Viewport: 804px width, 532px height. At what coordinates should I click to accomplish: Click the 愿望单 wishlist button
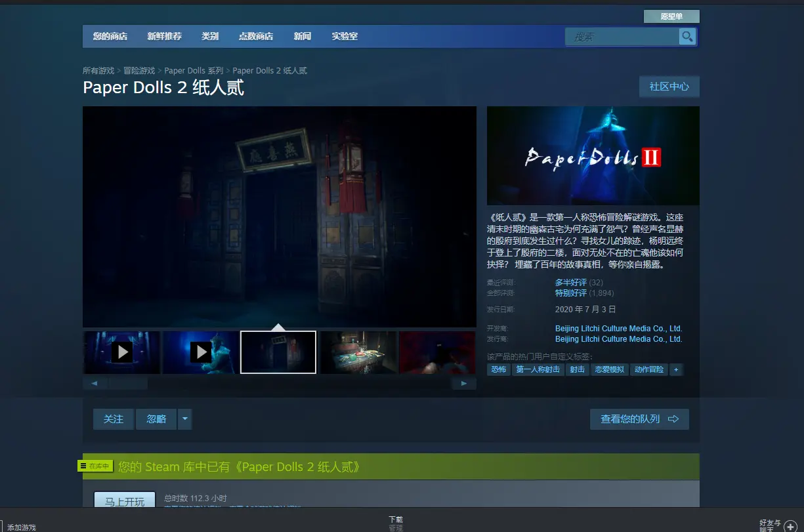point(671,16)
